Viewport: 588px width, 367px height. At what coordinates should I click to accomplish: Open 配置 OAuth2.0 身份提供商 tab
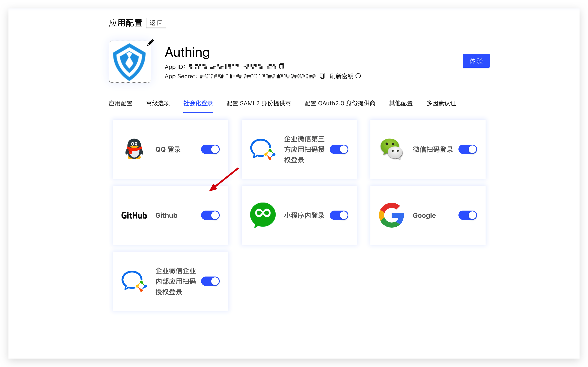pyautogui.click(x=340, y=103)
